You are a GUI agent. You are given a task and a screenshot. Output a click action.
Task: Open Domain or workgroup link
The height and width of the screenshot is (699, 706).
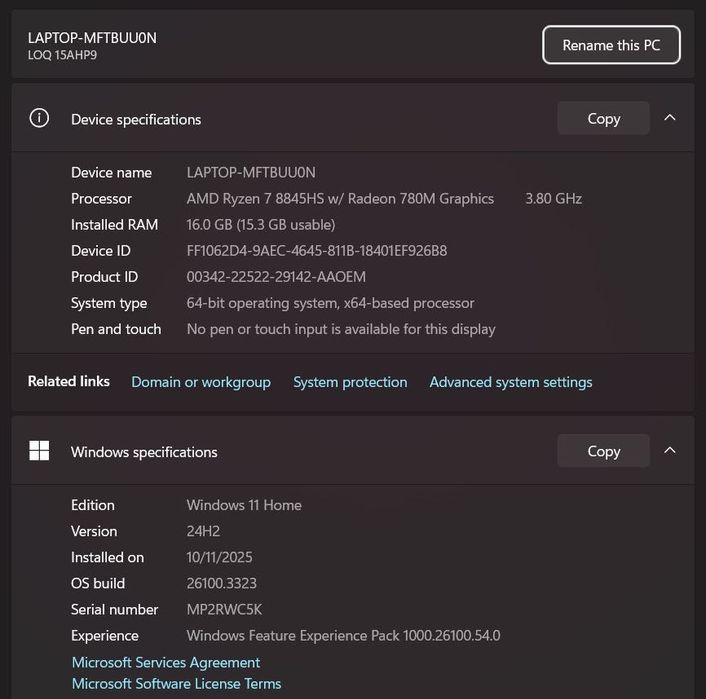201,382
